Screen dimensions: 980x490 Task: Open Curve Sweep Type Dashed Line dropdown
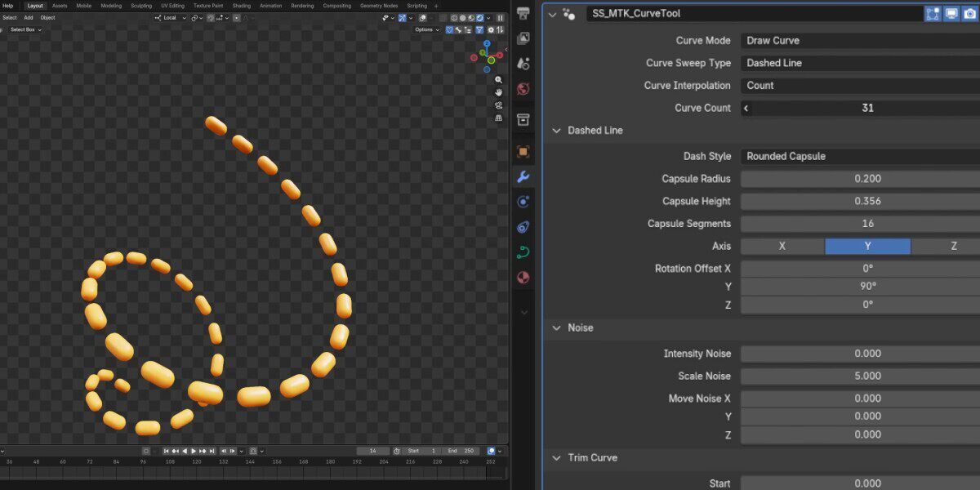[x=860, y=63]
